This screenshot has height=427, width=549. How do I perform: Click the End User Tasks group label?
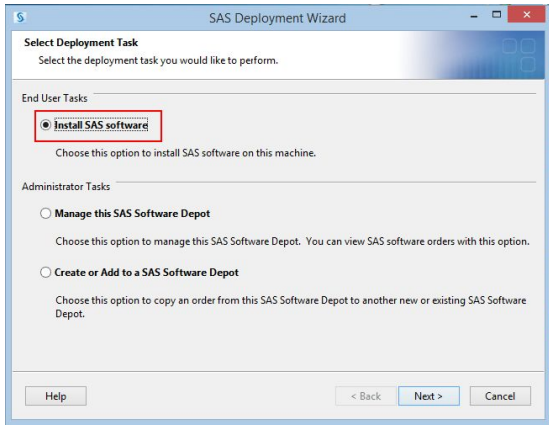click(55, 98)
